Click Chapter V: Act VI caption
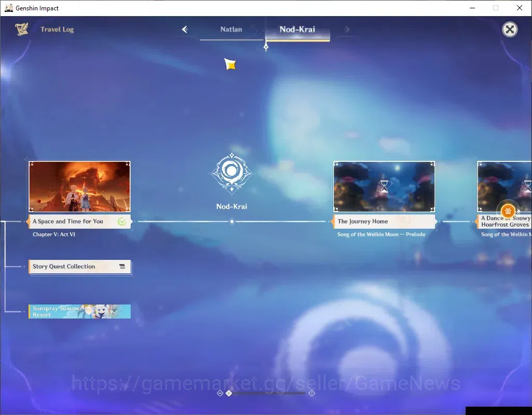The image size is (532, 415). [54, 234]
